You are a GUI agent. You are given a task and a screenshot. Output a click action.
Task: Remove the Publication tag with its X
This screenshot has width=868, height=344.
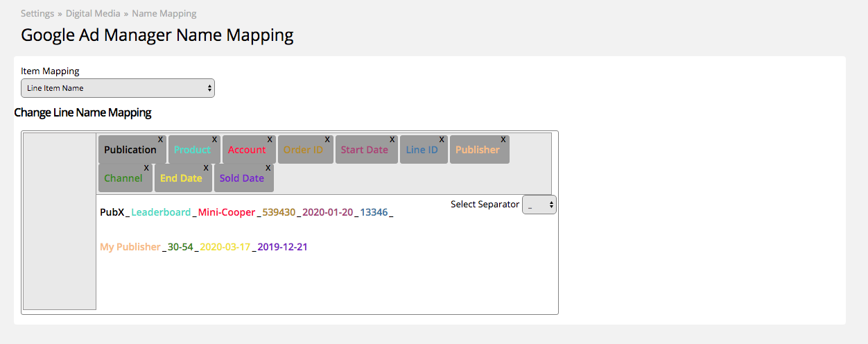(x=161, y=139)
